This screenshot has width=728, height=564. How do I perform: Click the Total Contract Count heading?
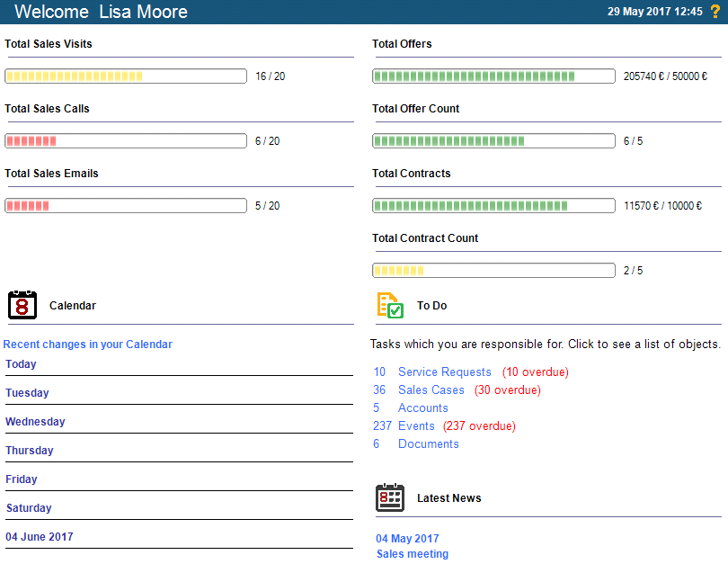tap(425, 237)
